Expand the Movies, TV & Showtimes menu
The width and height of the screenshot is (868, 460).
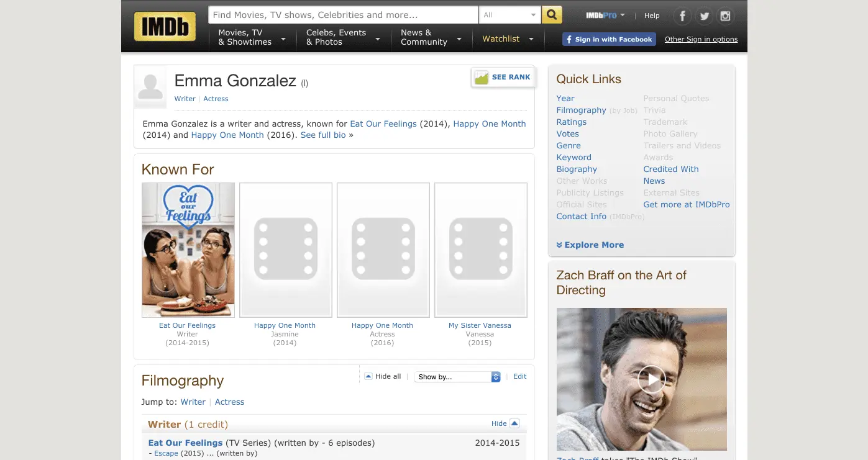252,37
